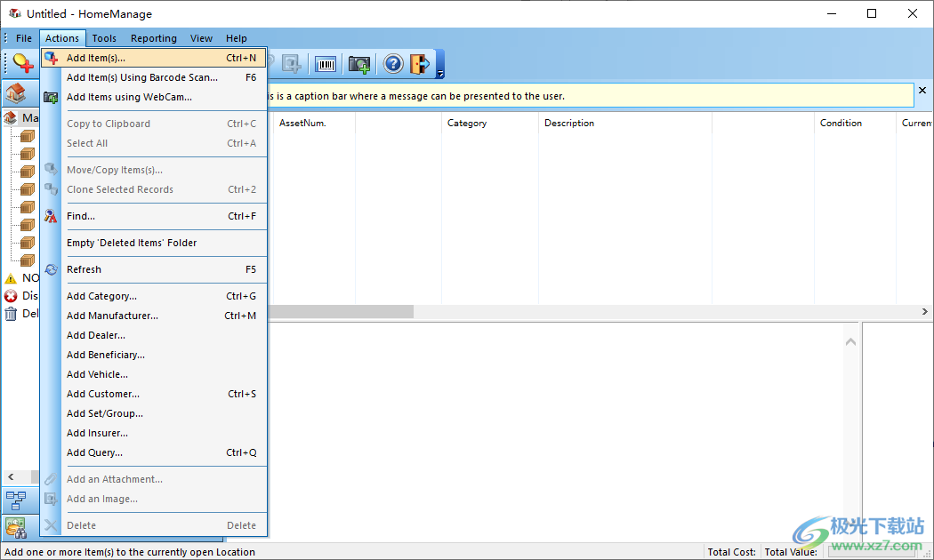Click the up arrow in details pane
Screen dimensions: 934x560
pyautogui.click(x=850, y=341)
